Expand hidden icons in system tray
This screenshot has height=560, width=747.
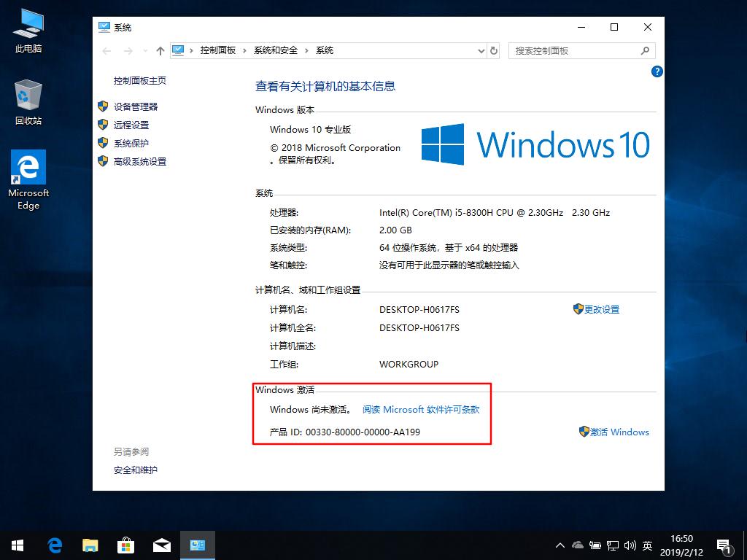click(x=560, y=545)
